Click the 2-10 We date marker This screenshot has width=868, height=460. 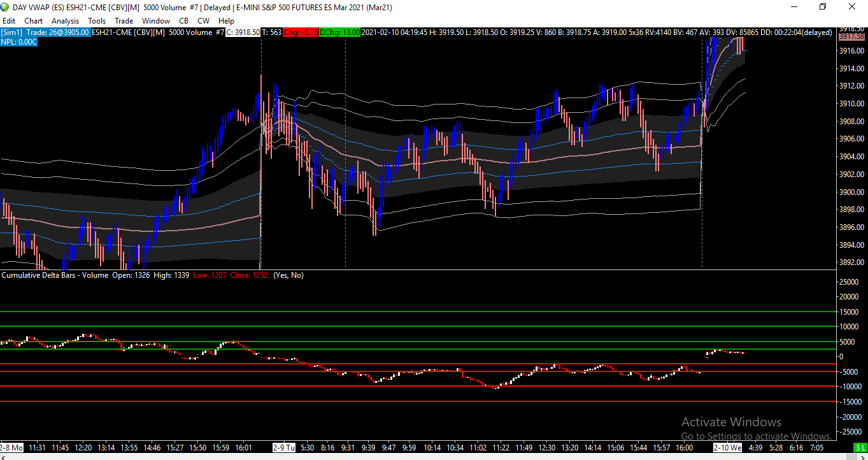tap(727, 448)
